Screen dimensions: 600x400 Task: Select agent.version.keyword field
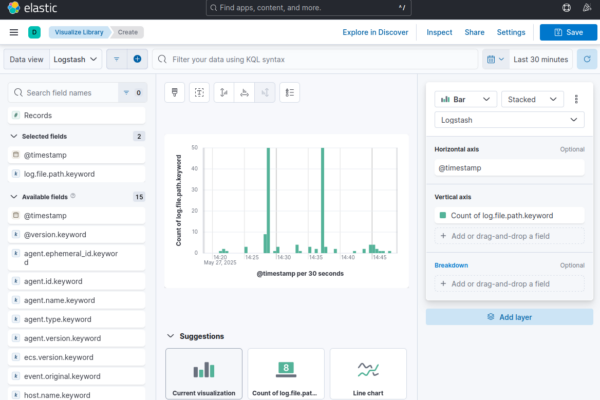point(77,338)
